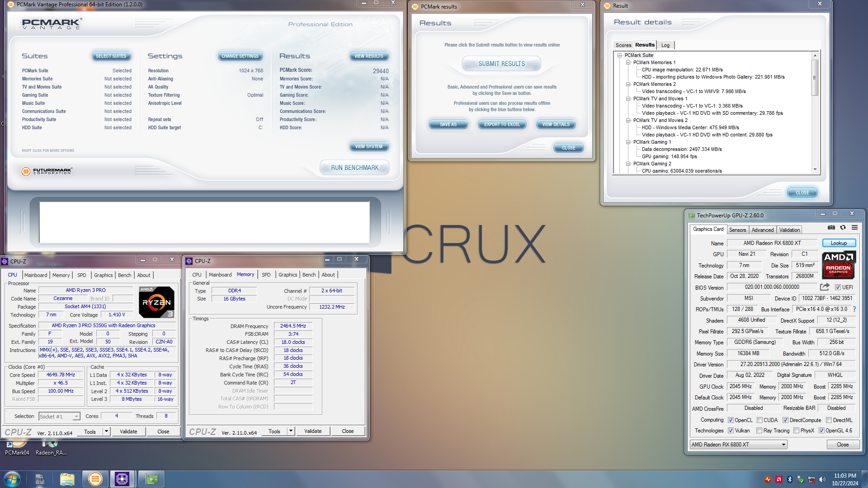868x488 pixels.
Task: Switch to the Scores tab in Result details
Action: coord(623,45)
